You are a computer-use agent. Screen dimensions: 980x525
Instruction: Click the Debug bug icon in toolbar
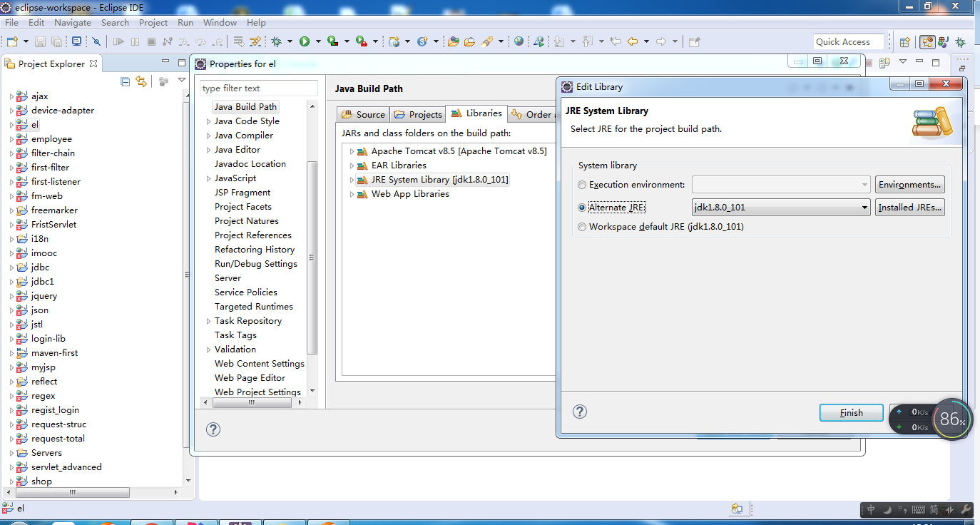[276, 42]
